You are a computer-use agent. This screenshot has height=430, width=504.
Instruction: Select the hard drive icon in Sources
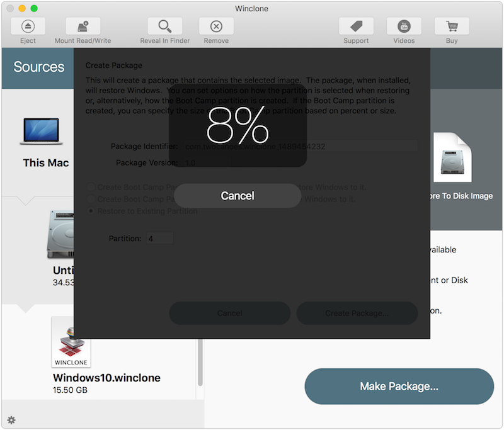pyautogui.click(x=61, y=234)
